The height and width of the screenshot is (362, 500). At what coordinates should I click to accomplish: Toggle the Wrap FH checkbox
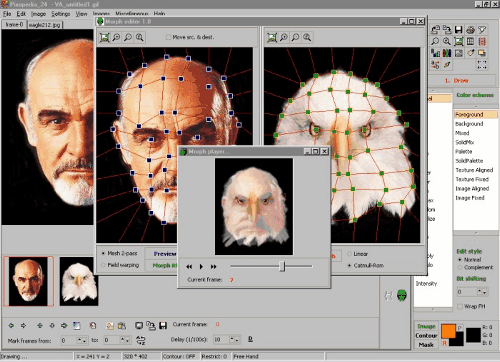pyautogui.click(x=460, y=306)
